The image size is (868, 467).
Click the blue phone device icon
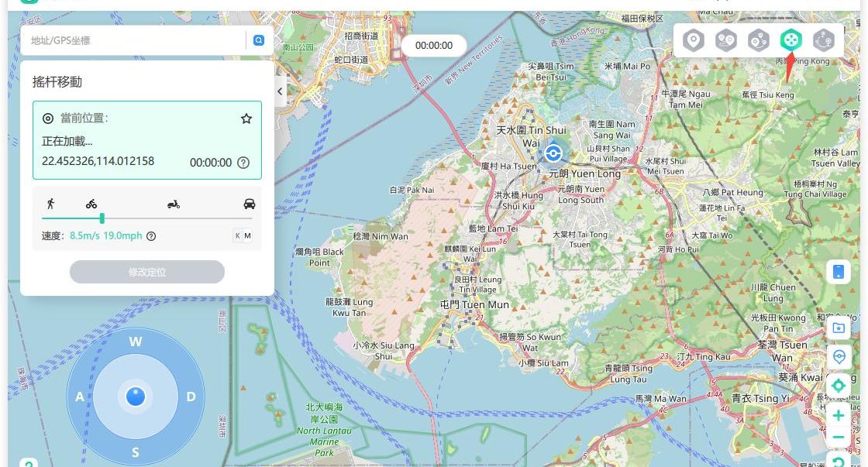point(838,271)
